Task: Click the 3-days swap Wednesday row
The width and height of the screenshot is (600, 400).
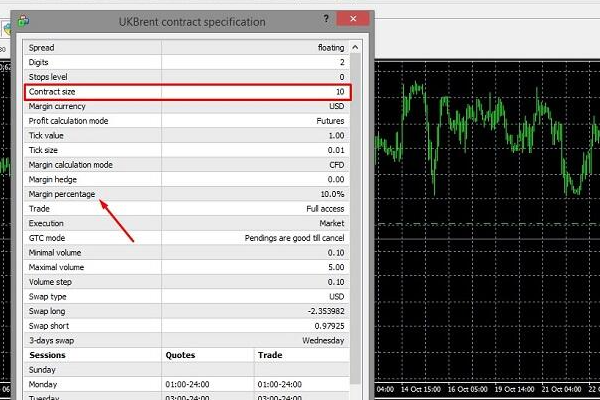Action: click(187, 340)
